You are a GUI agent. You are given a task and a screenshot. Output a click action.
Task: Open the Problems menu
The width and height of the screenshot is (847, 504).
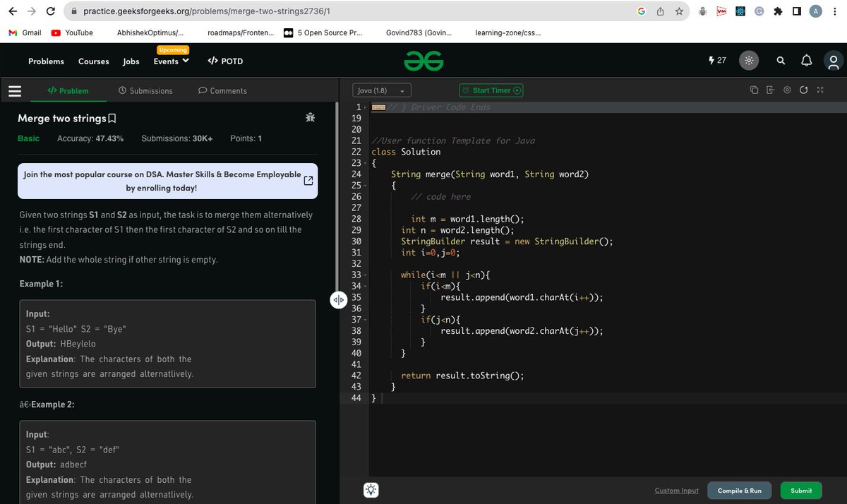click(x=46, y=61)
